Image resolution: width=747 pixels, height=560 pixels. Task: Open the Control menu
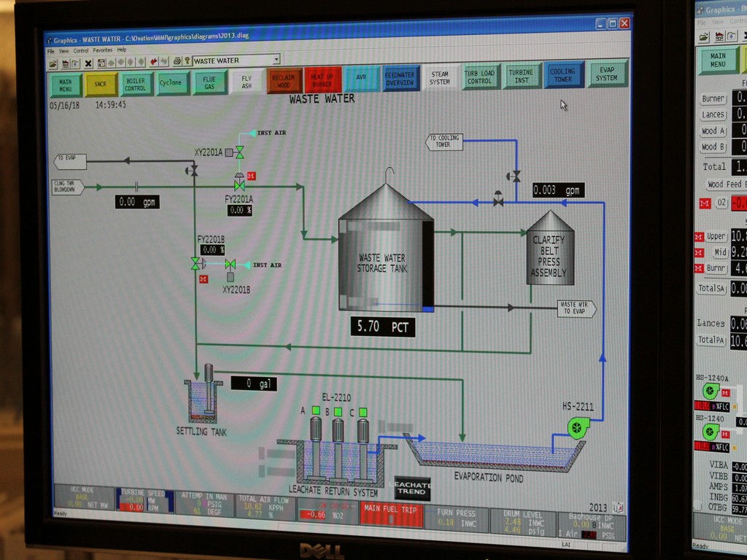pos(81,50)
